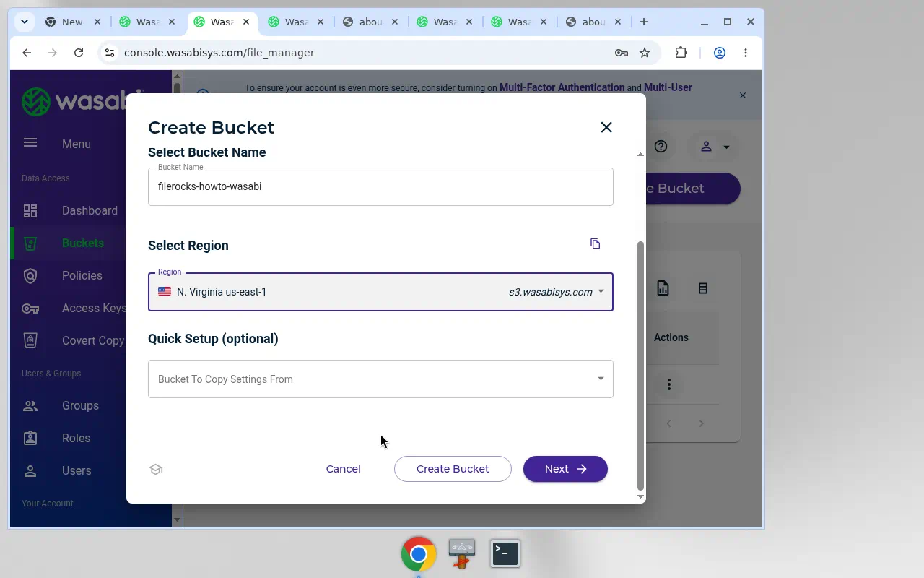Screen dimensions: 924x578
Task: Click the Dashboard grid icon
Action: tap(30, 211)
